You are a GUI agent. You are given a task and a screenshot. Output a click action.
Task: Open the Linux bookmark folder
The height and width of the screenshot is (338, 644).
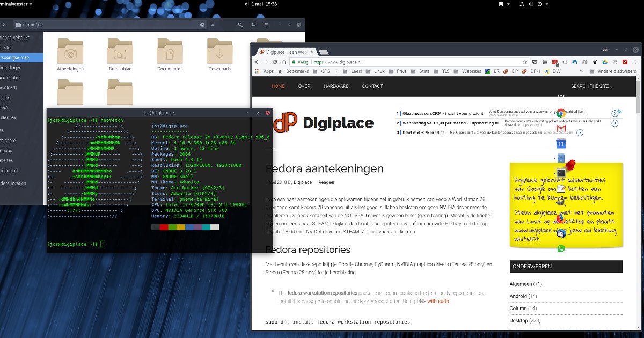pos(376,71)
